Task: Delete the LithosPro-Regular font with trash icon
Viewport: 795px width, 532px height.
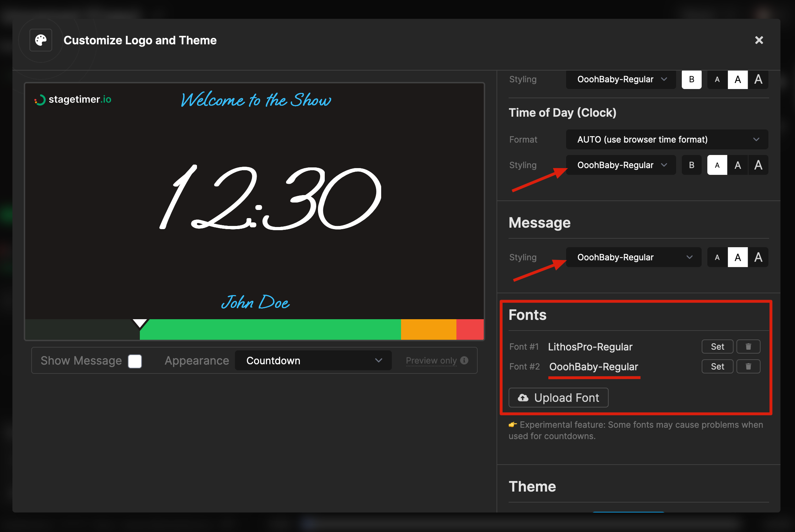Action: pos(748,347)
